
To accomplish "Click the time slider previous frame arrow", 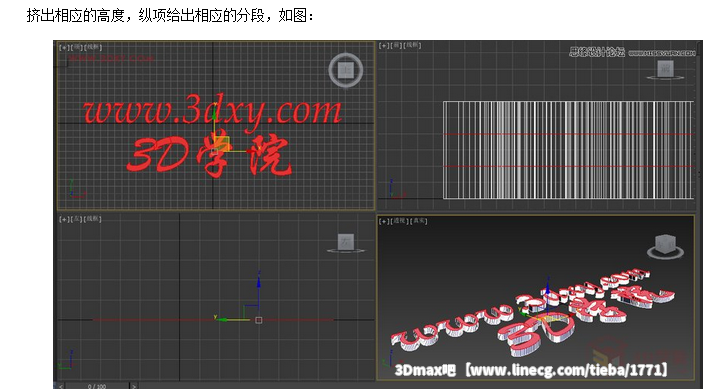I will [x=61, y=386].
